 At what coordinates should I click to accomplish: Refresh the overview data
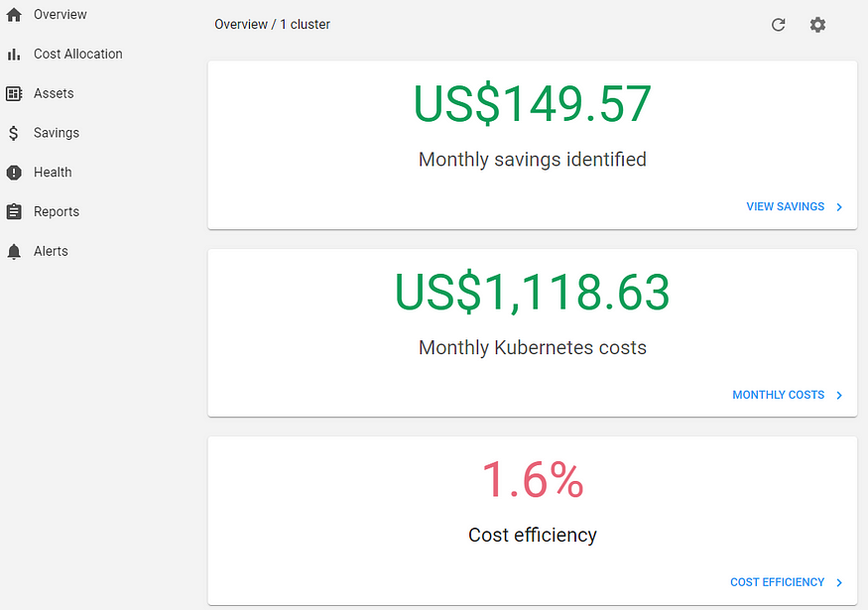[x=779, y=25]
